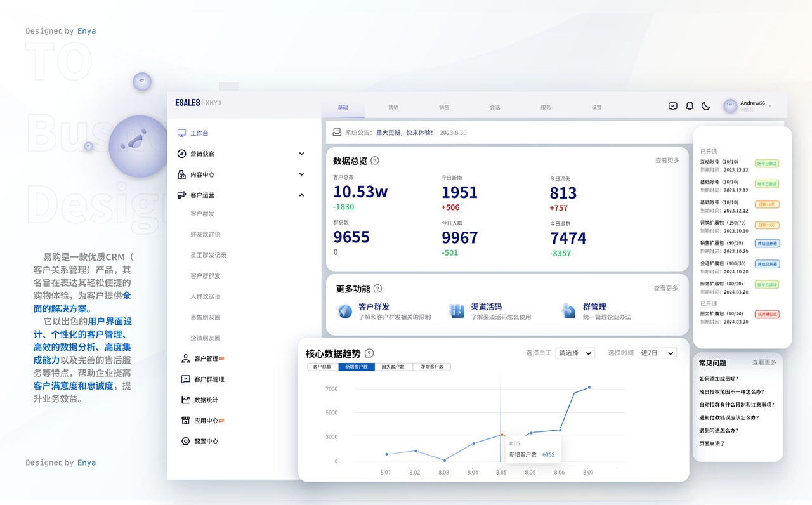Screen dimensions: 812x505
Task: Click the 营销获客 compass icon
Action: click(182, 154)
